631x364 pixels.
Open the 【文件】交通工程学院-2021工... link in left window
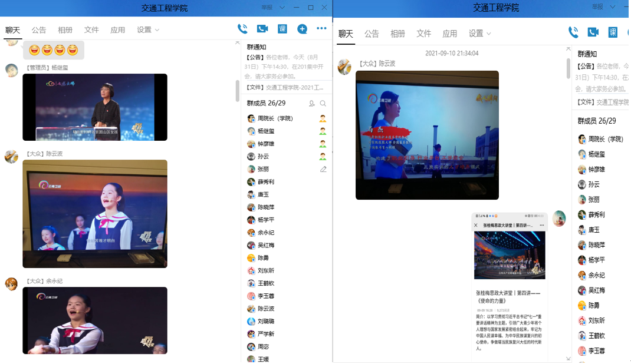pyautogui.click(x=285, y=87)
